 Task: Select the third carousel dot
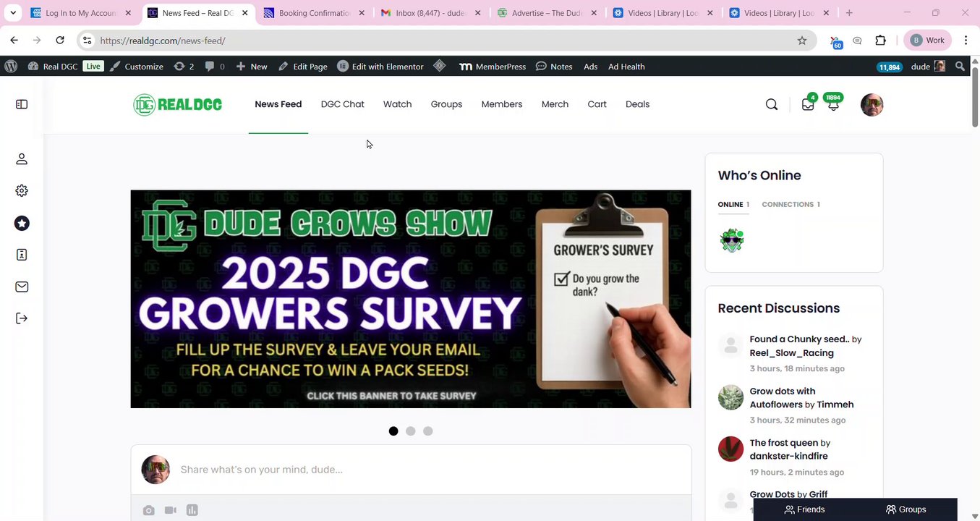(x=428, y=431)
